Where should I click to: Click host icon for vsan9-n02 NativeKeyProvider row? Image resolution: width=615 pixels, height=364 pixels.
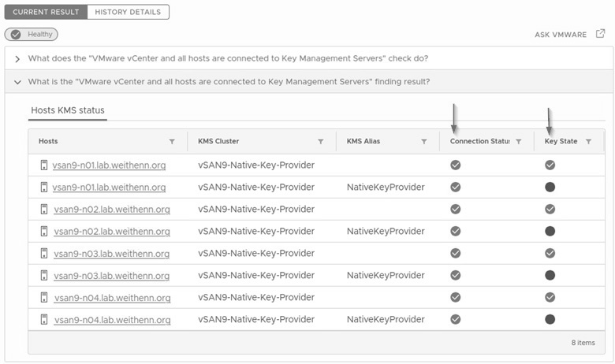(x=44, y=231)
